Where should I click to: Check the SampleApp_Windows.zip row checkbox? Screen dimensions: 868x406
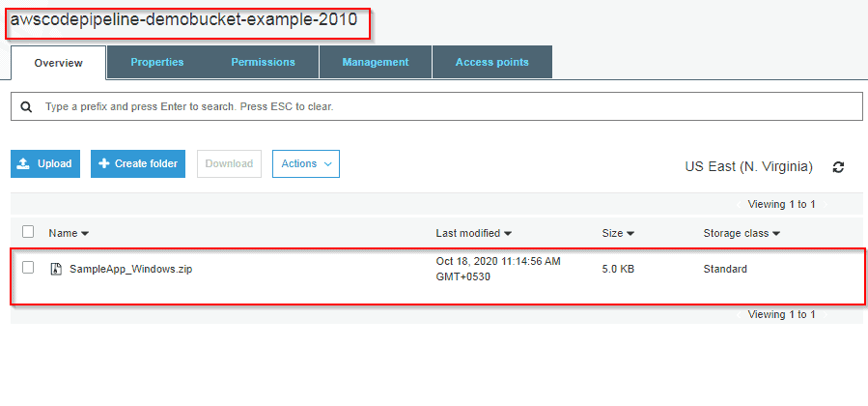point(28,268)
